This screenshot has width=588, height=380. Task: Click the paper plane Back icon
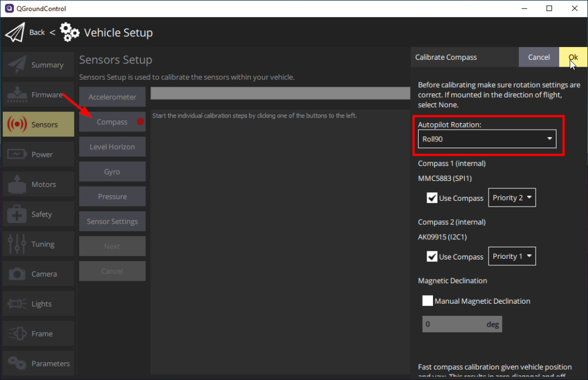coord(16,32)
